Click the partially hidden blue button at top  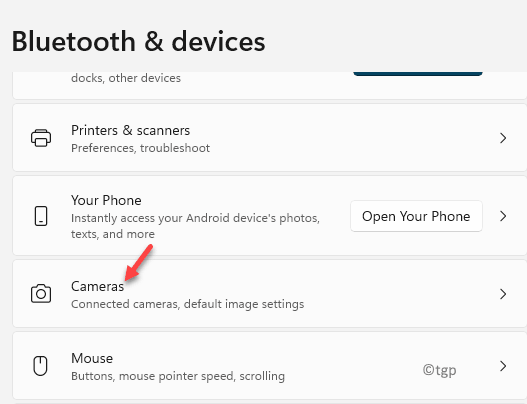click(418, 74)
